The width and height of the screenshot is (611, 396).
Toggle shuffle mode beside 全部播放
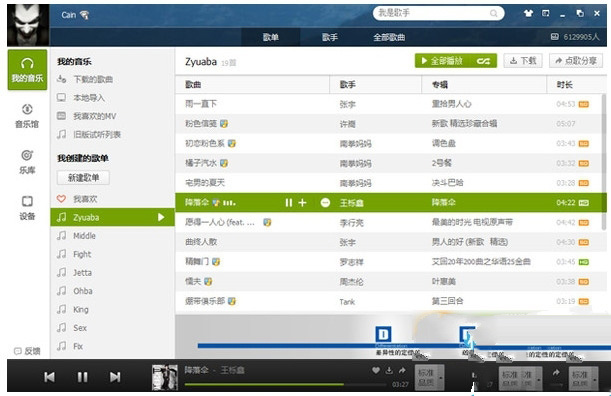click(483, 61)
